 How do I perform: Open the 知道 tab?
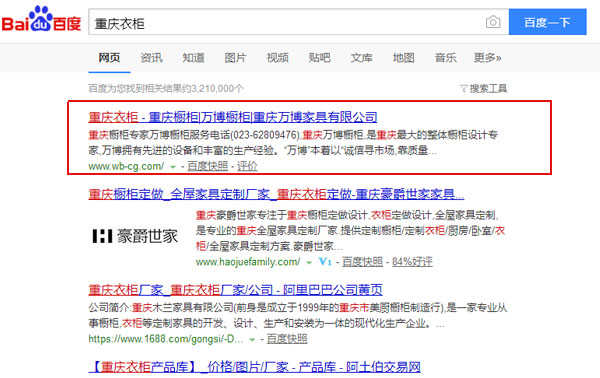pos(193,58)
